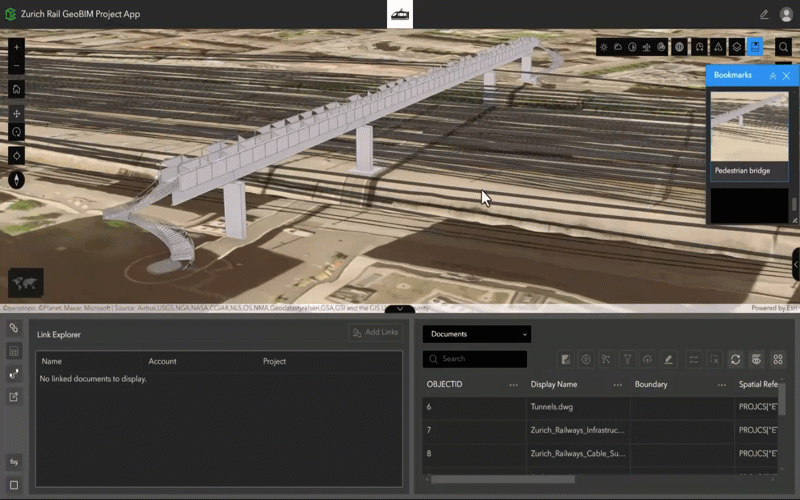Go to the Pedestrian bridge bookmark

[x=749, y=136]
